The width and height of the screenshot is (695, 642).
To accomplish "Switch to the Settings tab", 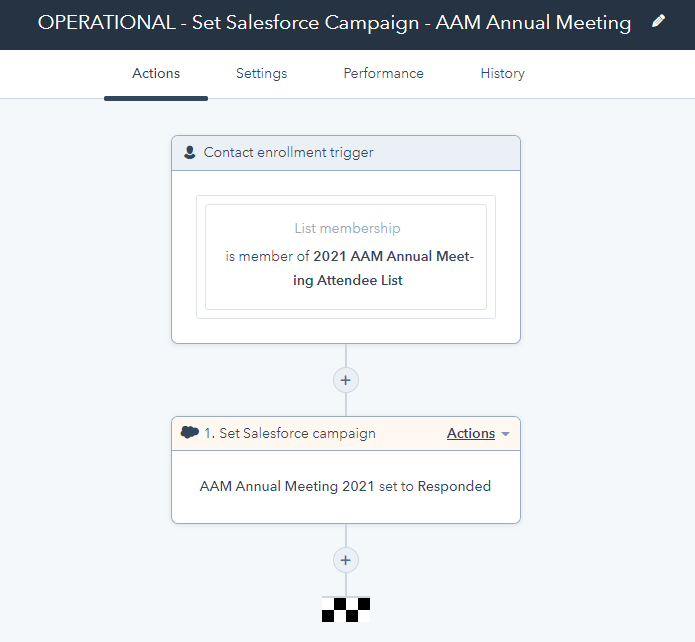I will [262, 73].
